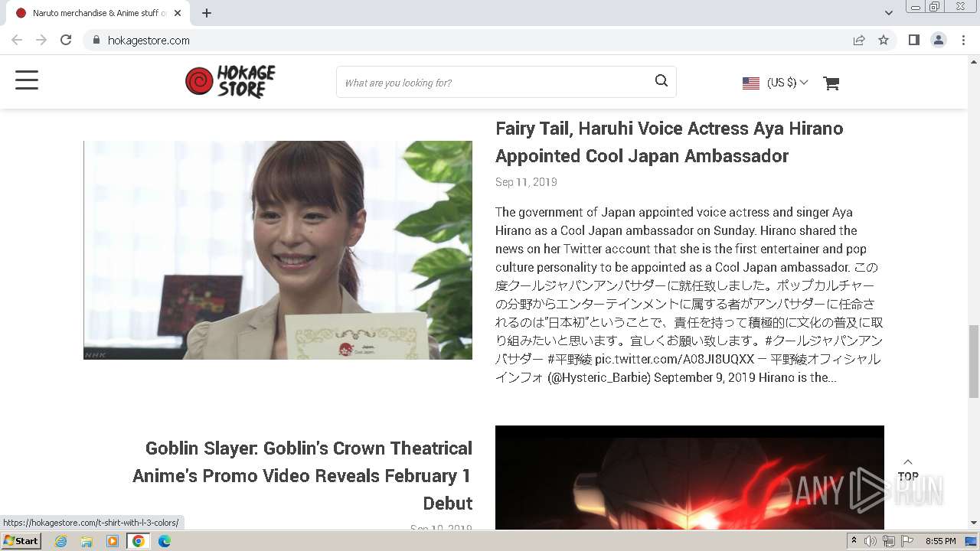
Task: Click the Aya Hirano article excerpt text
Action: coord(689,295)
